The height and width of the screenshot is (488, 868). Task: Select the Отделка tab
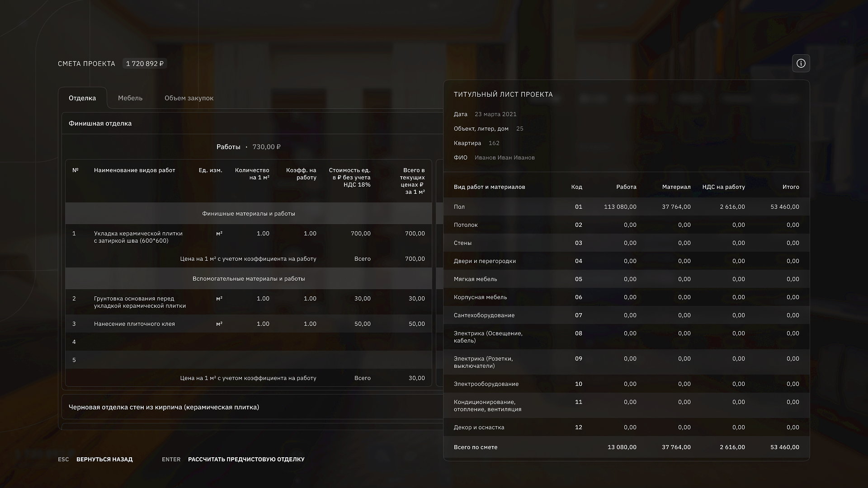tap(82, 98)
